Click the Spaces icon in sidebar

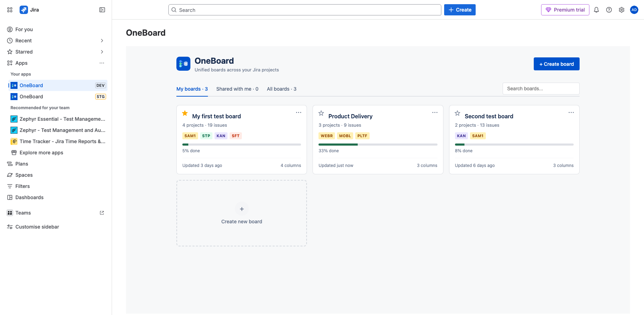(10, 175)
